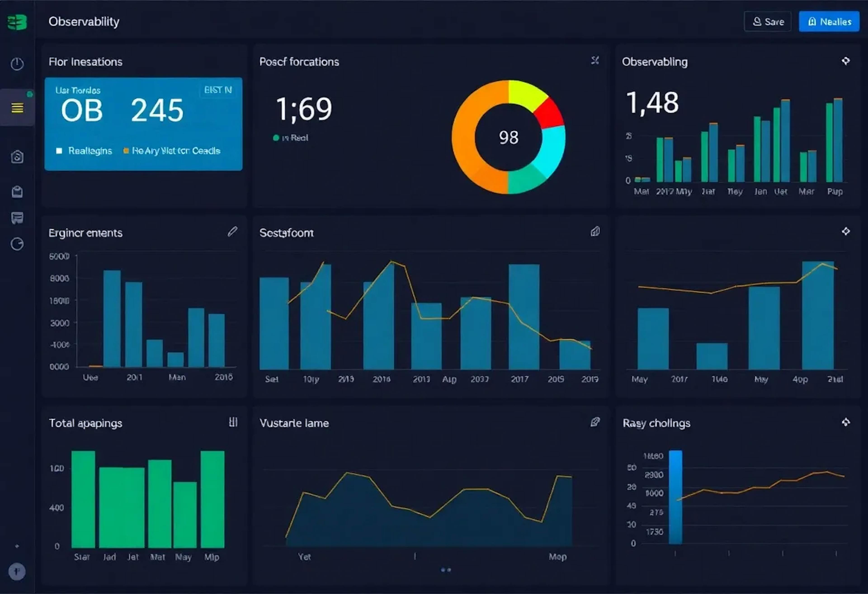
Task: Expand the Observabling panel options icon
Action: (846, 61)
